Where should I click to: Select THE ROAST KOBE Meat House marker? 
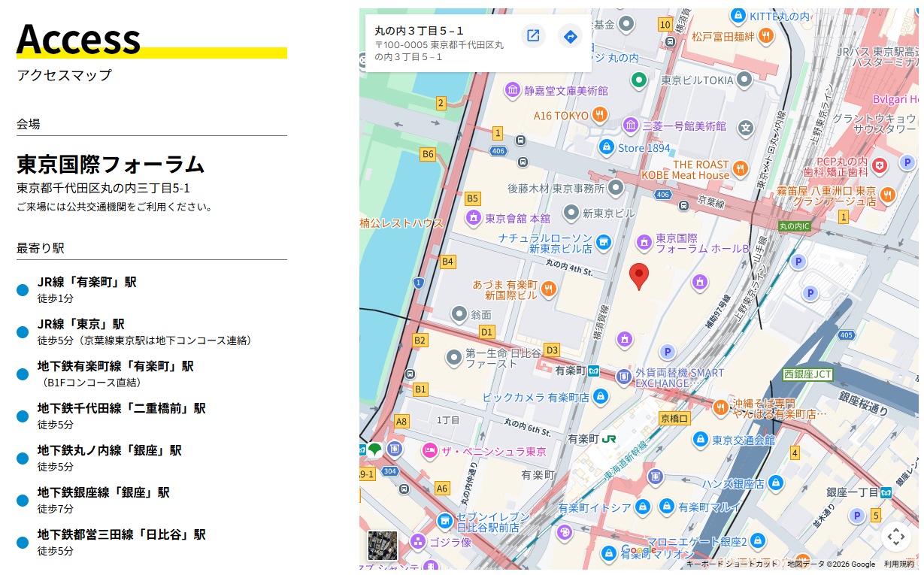click(741, 168)
